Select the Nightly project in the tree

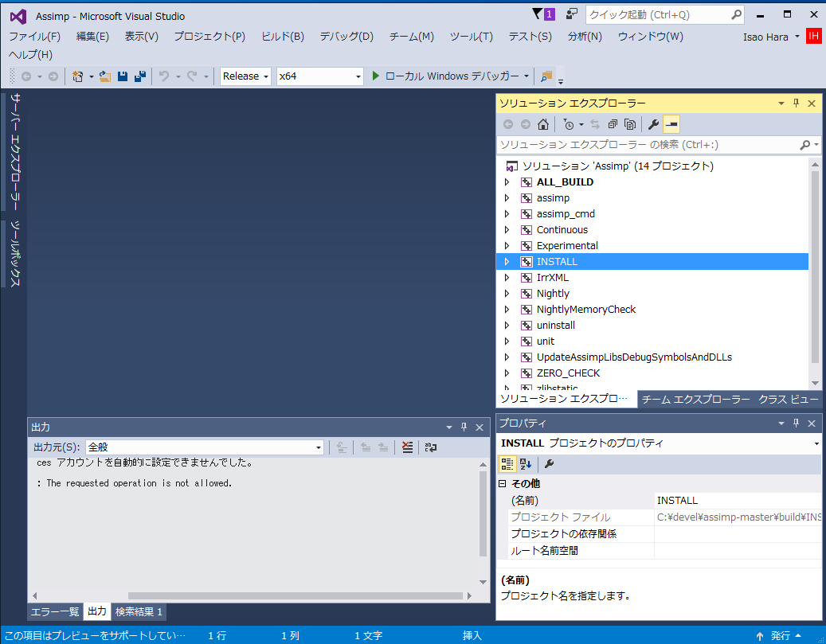(553, 293)
